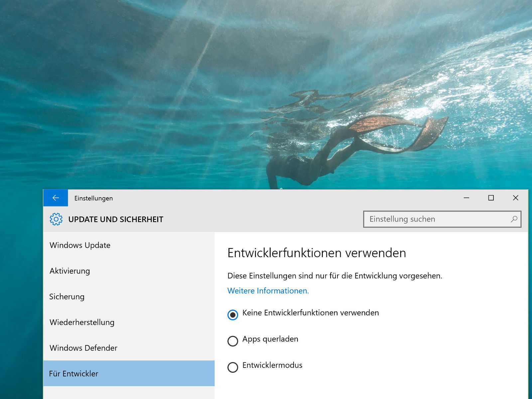Maximize the Einstellungen window
The width and height of the screenshot is (532, 399).
pyautogui.click(x=491, y=198)
